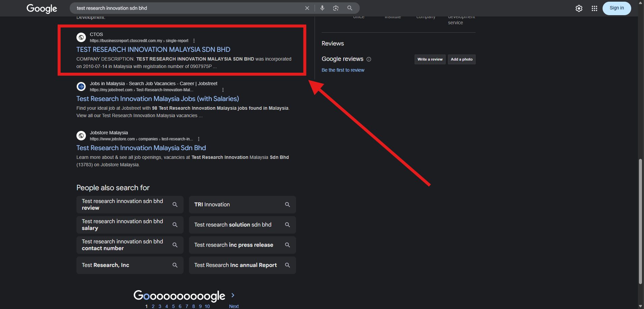Open TEST RESEARCH INNOVATION MALAYSIA SDN BHD result
644x309 pixels.
pos(153,49)
